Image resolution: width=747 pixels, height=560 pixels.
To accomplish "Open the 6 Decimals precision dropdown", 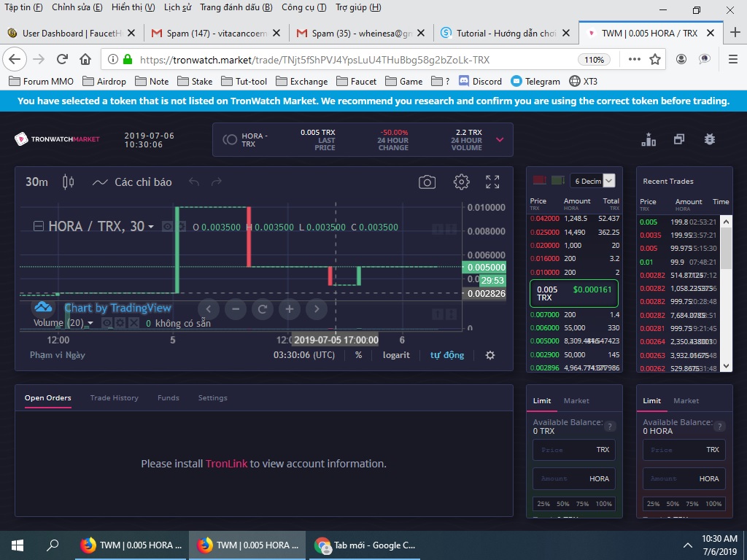I will [x=594, y=181].
